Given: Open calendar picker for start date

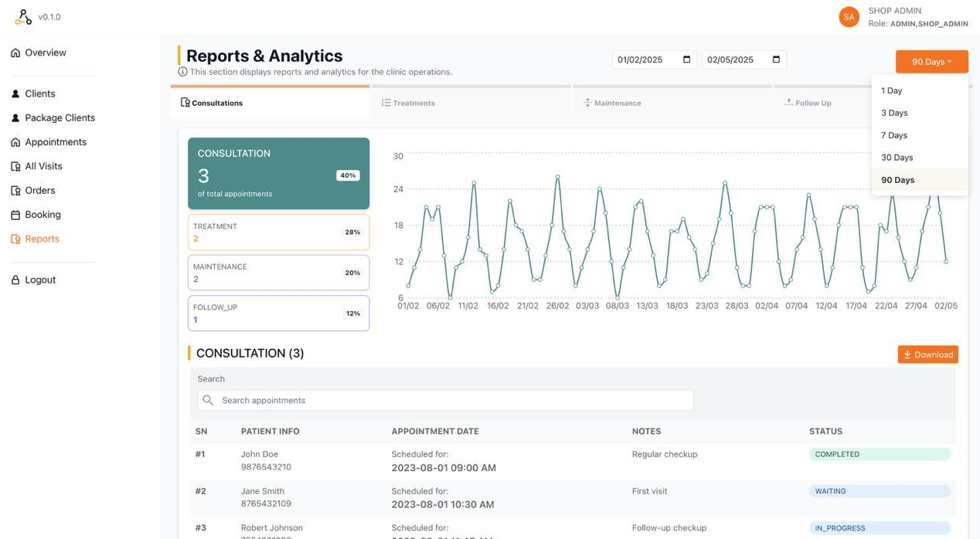Looking at the screenshot, I should point(687,59).
